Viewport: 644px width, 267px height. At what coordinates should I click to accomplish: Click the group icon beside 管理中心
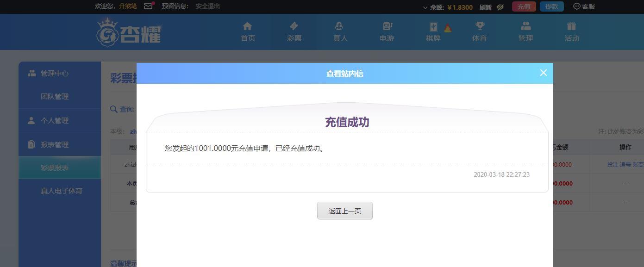(x=31, y=73)
